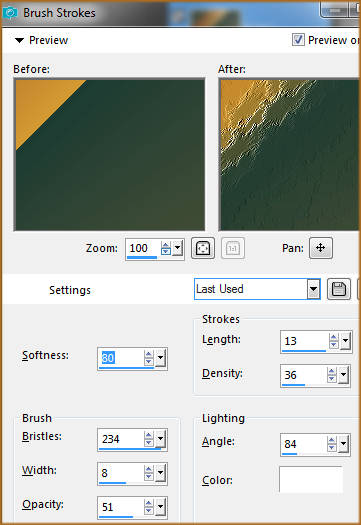Click the Before preview image
The width and height of the screenshot is (361, 525).
110,154
